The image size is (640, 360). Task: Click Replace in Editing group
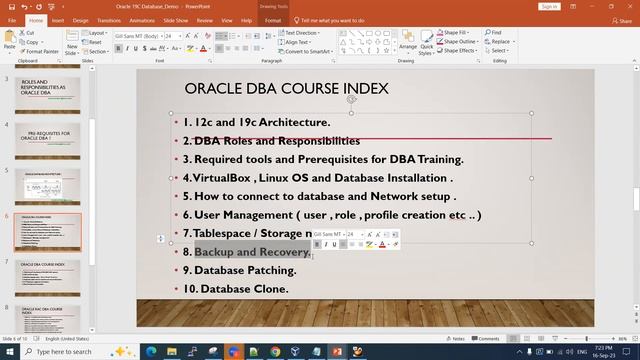click(500, 42)
